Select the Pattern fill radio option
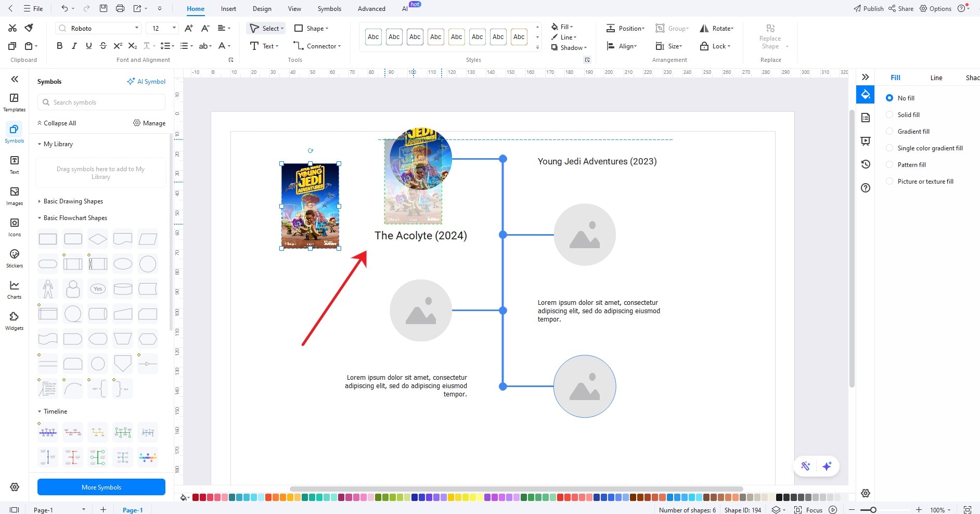 click(889, 164)
